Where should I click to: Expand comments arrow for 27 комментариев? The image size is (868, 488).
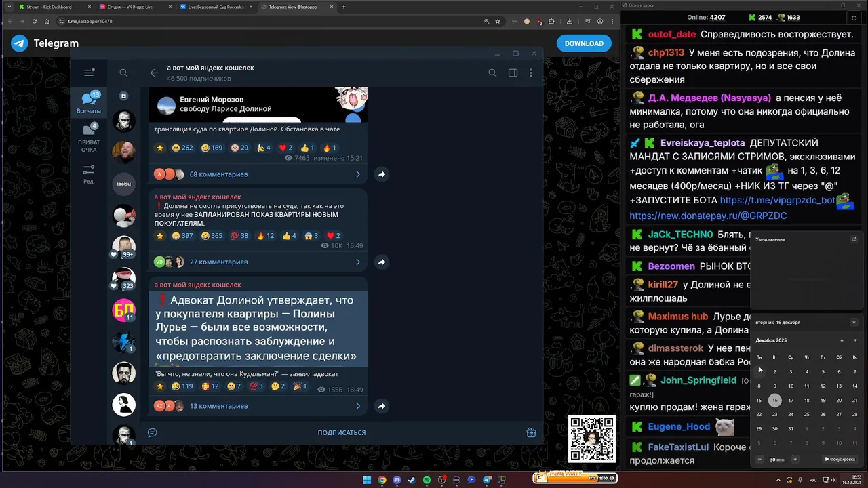358,262
